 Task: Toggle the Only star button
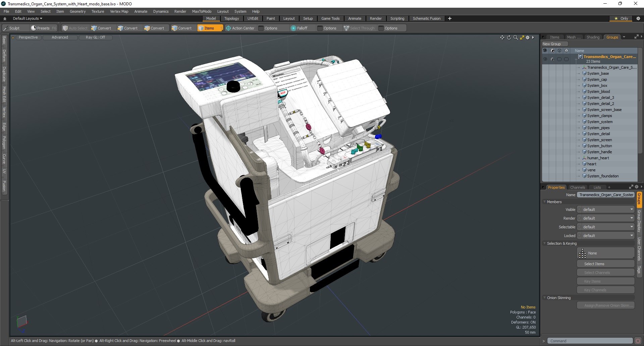coord(621,18)
